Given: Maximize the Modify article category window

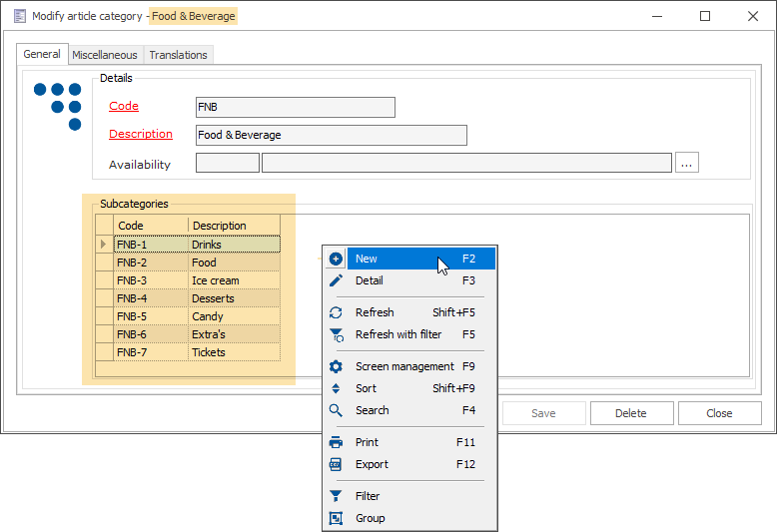Looking at the screenshot, I should coord(705,16).
